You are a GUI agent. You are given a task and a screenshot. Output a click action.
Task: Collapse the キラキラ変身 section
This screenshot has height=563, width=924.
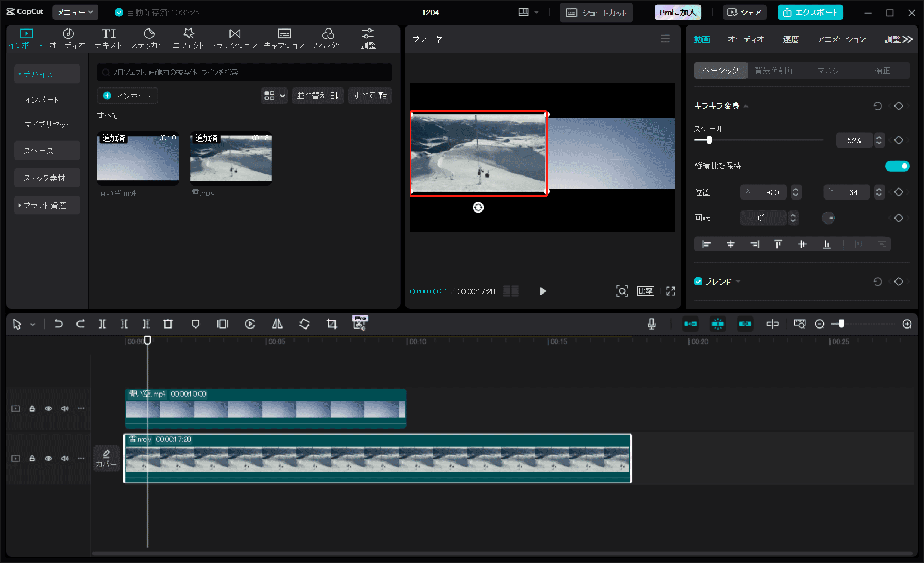coord(745,105)
